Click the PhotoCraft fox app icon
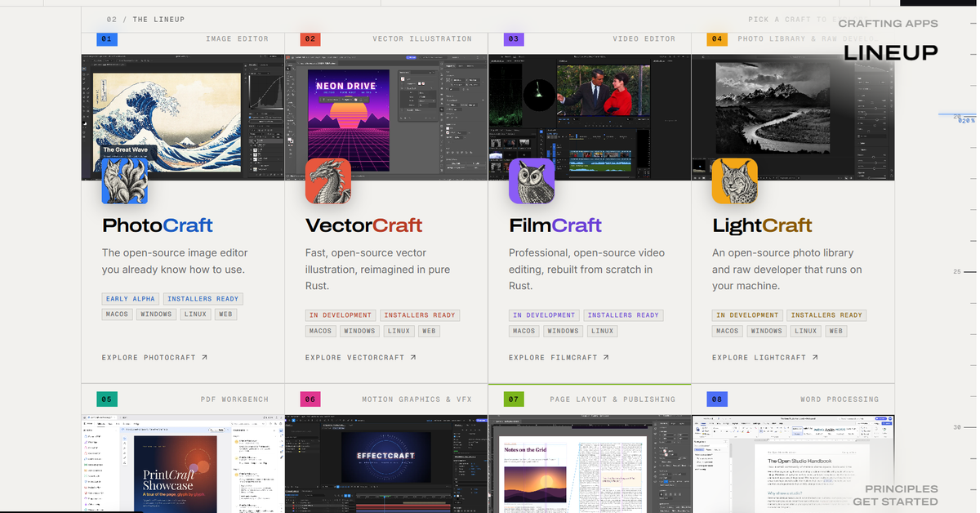Image resolution: width=980 pixels, height=513 pixels. click(x=125, y=181)
